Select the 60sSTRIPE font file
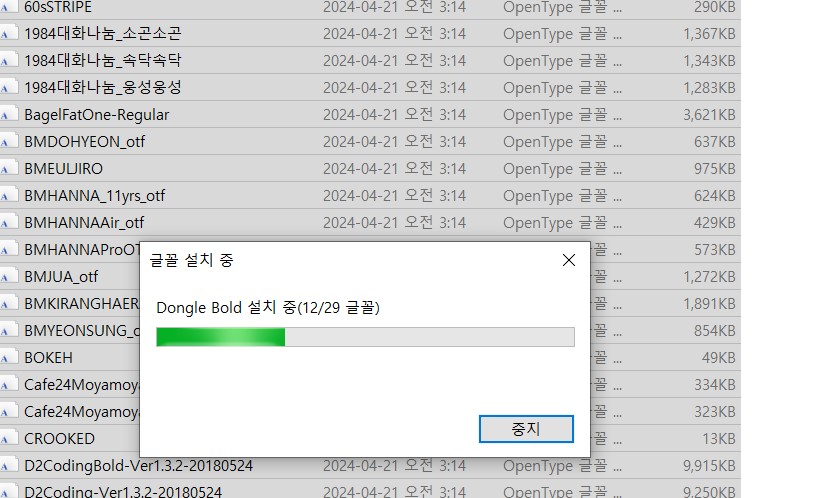The height and width of the screenshot is (498, 836). [x=58, y=7]
